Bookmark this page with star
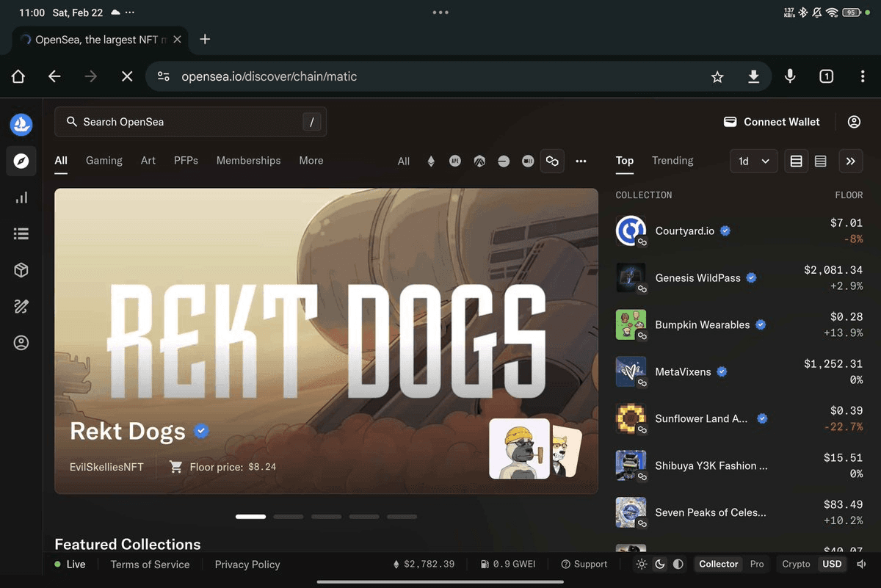Image resolution: width=881 pixels, height=588 pixels. [x=717, y=76]
